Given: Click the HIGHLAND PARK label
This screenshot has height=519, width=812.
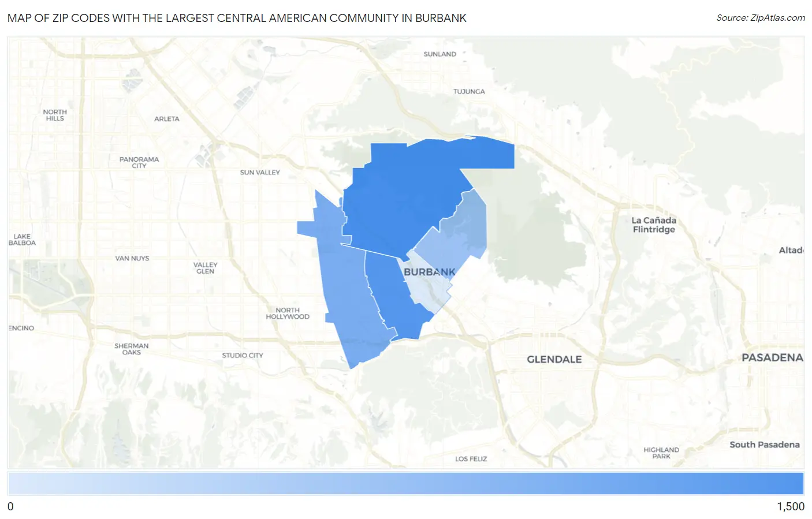Looking at the screenshot, I should tap(662, 453).
